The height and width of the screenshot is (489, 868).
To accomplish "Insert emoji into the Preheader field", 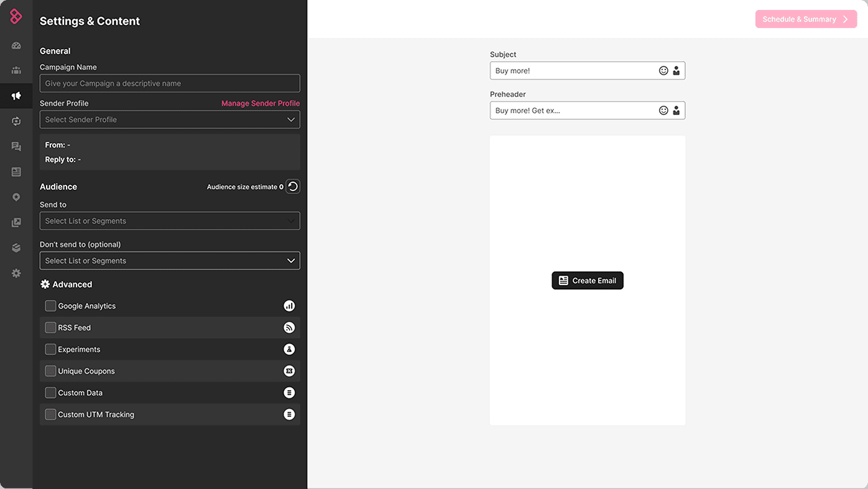I will tap(663, 111).
